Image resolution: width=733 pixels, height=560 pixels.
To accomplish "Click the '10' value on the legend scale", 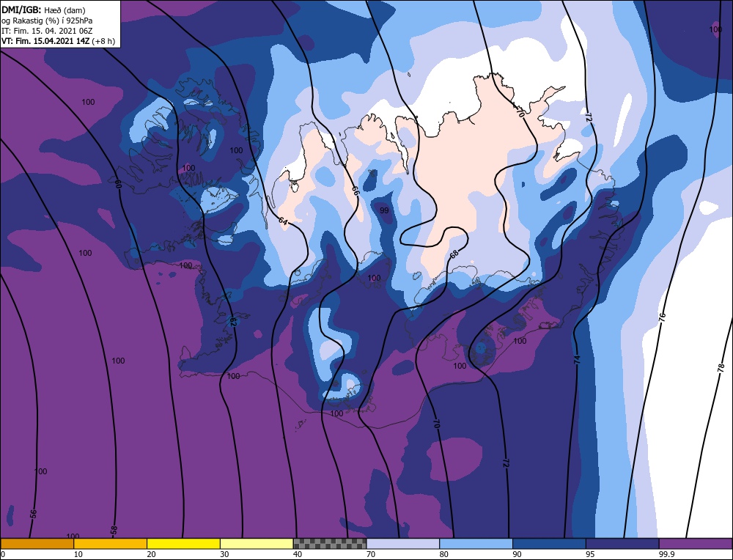I will pyautogui.click(x=78, y=554).
